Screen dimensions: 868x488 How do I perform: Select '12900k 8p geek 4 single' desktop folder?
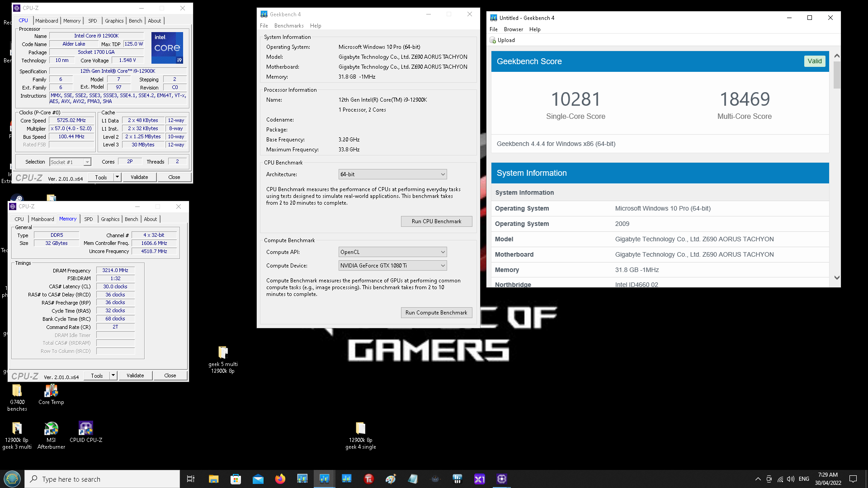(360, 436)
